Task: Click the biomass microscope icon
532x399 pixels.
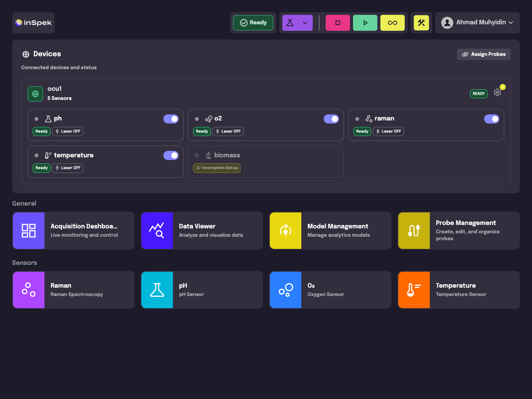Action: click(209, 155)
